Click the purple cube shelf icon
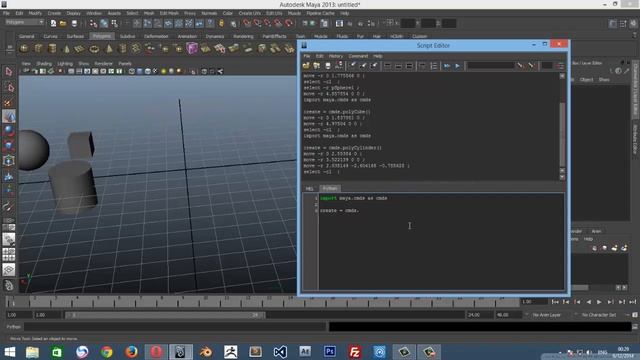The image size is (640, 360). click(192, 49)
